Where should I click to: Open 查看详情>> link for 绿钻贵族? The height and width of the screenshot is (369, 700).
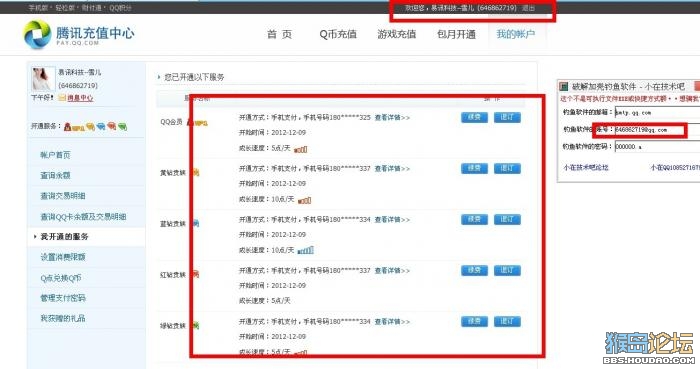pos(392,322)
